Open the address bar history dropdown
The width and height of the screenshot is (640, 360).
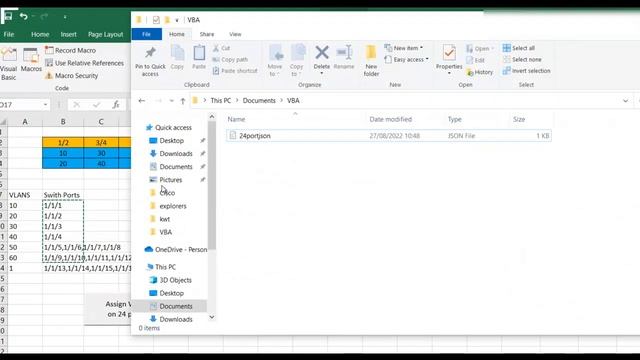click(625, 101)
